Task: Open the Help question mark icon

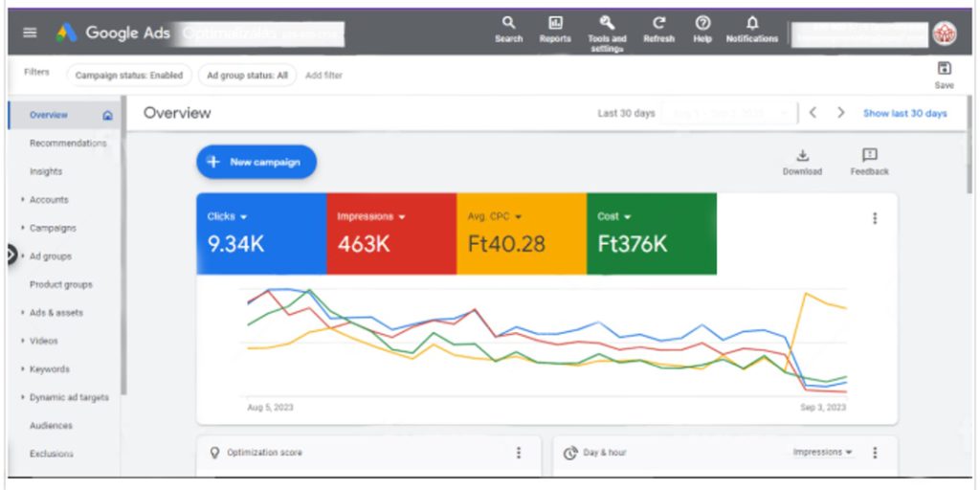Action: [702, 23]
